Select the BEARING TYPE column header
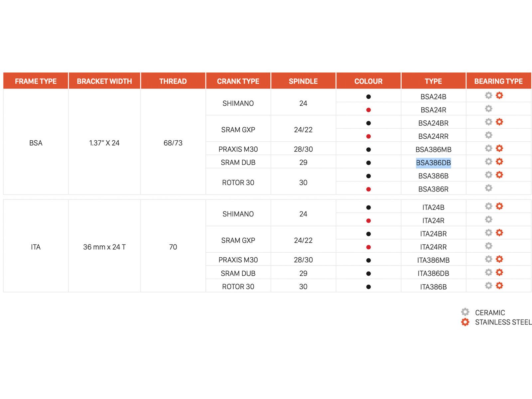This screenshot has width=532, height=399. point(498,81)
